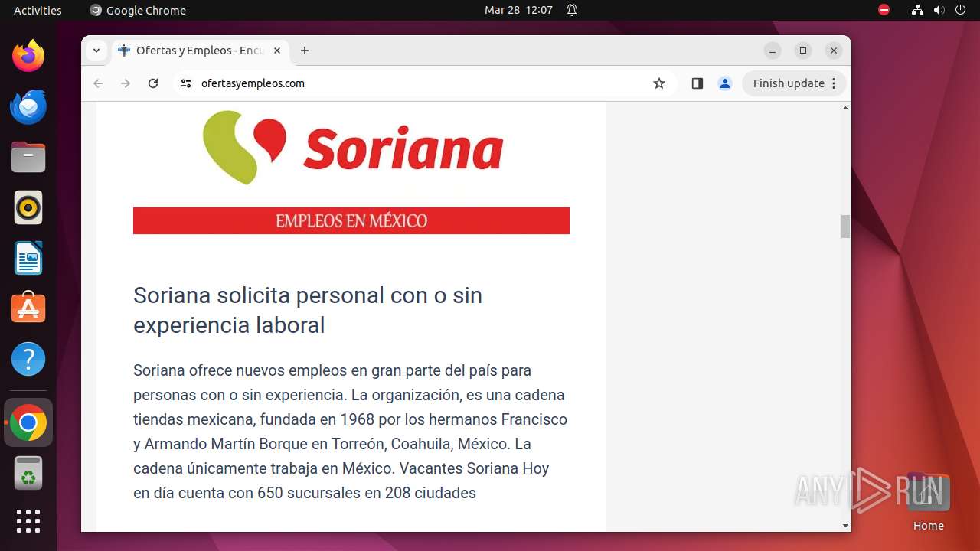Click the EMPLEOS EN MÉXICO red banner
Screen dimensions: 980x551
351,220
